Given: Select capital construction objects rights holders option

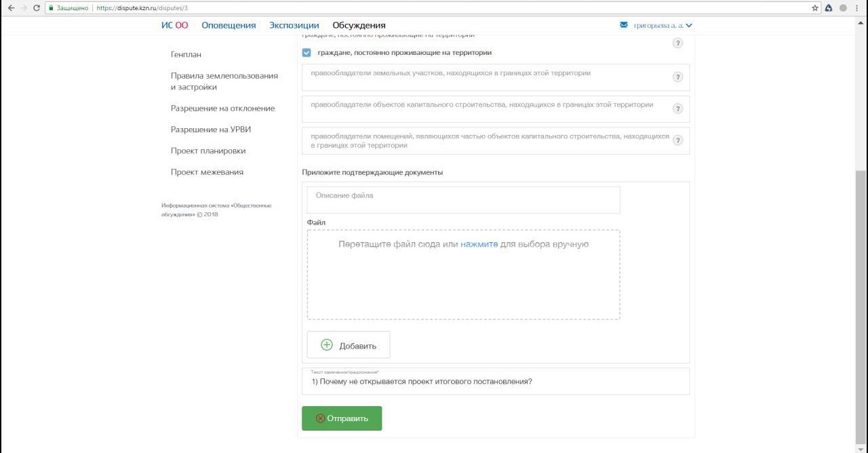Looking at the screenshot, I should coord(481,105).
